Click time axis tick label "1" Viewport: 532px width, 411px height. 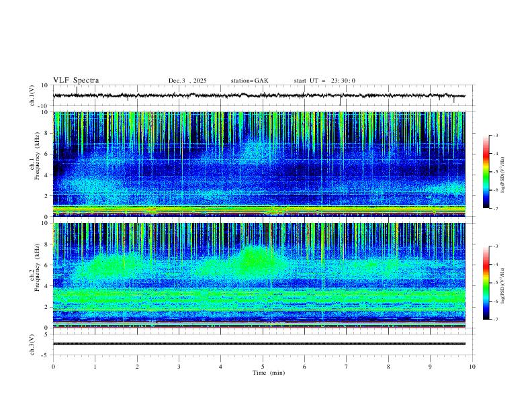[x=95, y=367]
